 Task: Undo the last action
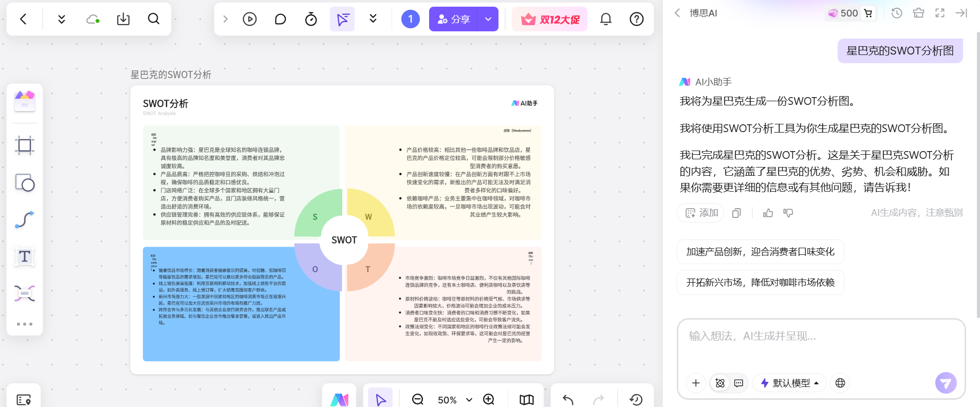pyautogui.click(x=568, y=399)
